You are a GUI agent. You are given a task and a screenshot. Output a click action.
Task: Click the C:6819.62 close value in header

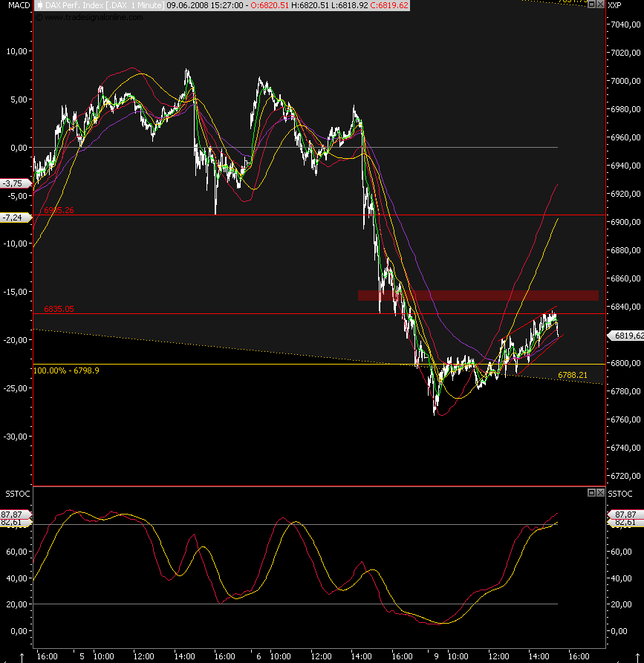point(389,5)
